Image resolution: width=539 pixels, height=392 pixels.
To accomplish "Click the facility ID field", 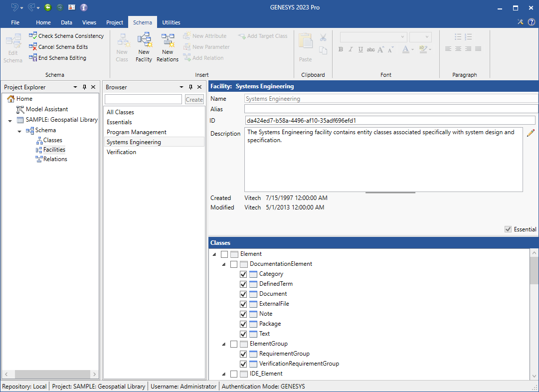I will [x=390, y=120].
